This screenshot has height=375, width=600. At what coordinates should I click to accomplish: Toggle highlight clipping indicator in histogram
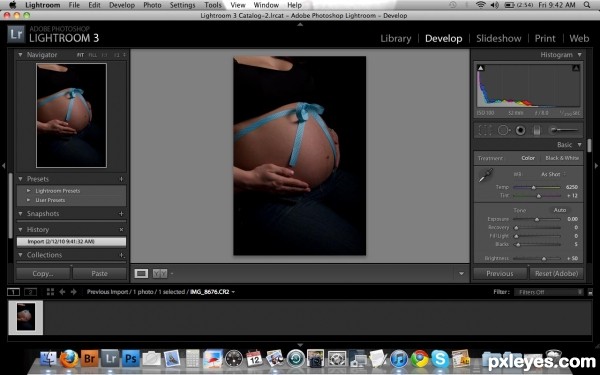tap(576, 68)
